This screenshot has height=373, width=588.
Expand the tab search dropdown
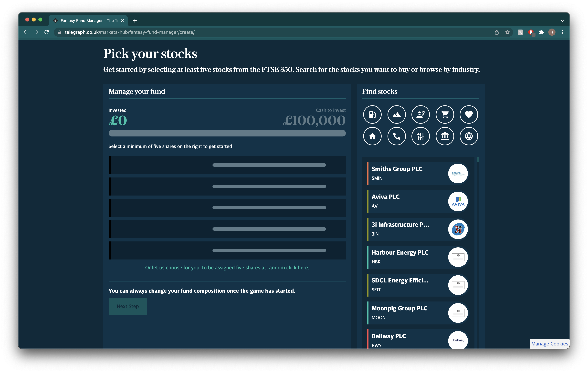tap(562, 21)
